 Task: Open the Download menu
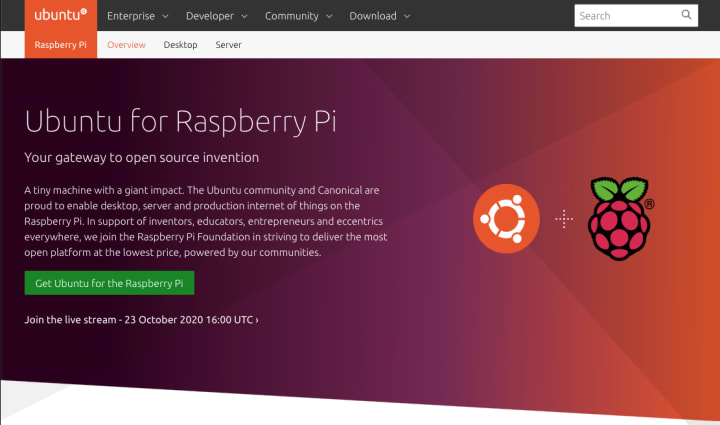[x=373, y=16]
